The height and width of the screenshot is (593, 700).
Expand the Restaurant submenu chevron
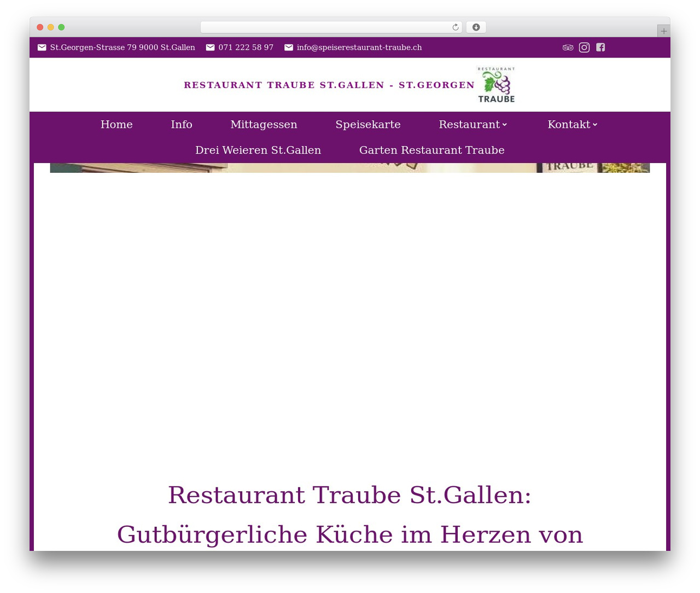[505, 125]
